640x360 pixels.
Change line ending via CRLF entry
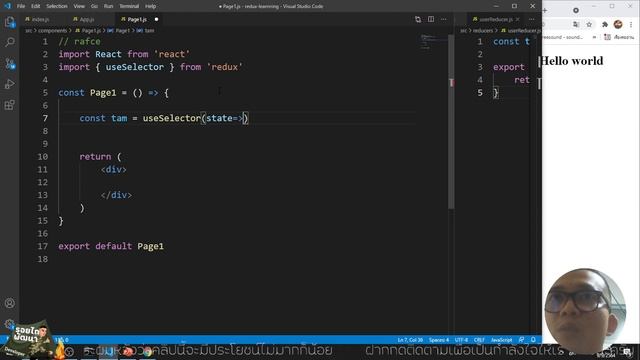pos(479,340)
